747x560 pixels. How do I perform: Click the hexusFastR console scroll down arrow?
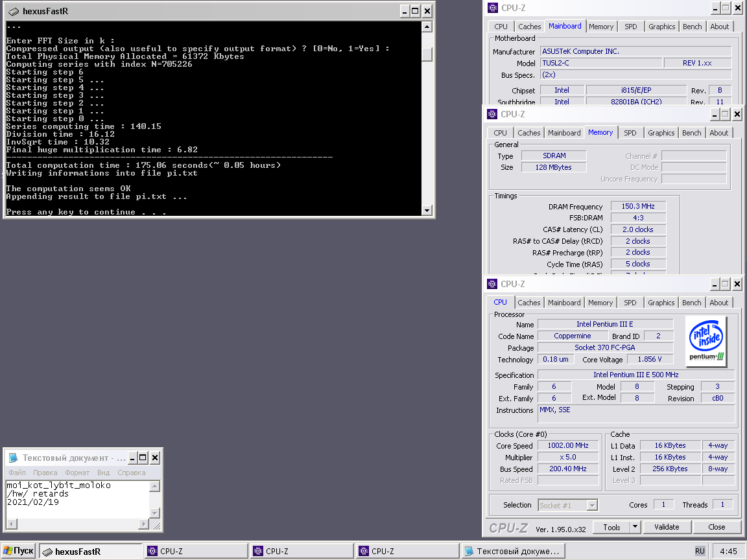[x=427, y=210]
